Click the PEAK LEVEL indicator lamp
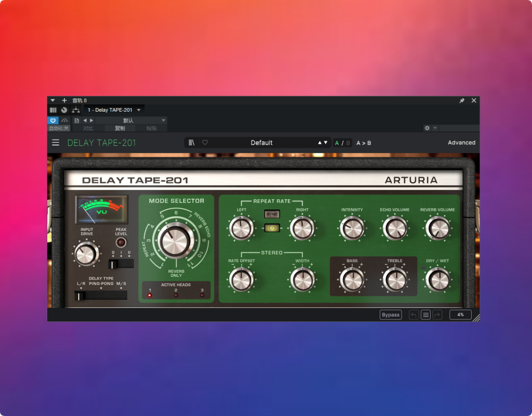The width and height of the screenshot is (532, 416). click(x=121, y=243)
